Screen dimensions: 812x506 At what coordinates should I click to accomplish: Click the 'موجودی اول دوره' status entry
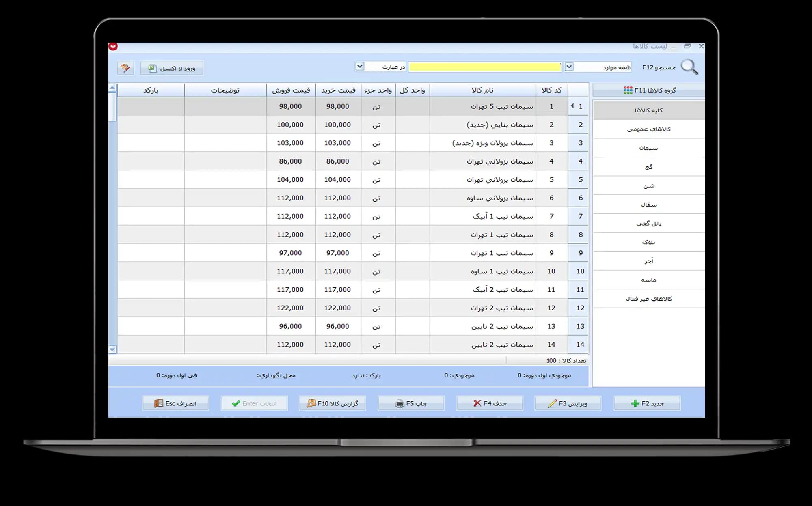(544, 375)
